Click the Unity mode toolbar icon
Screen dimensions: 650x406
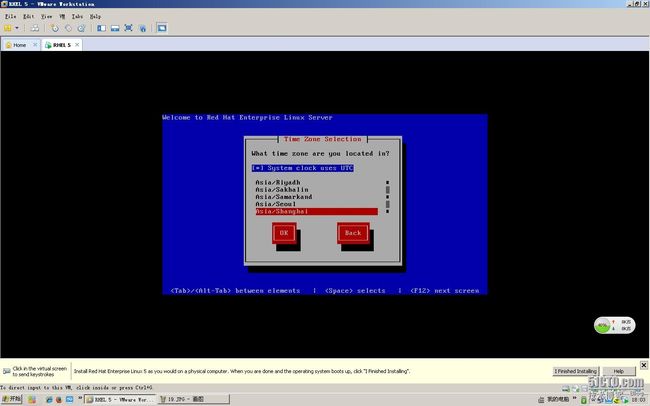pyautogui.click(x=143, y=28)
